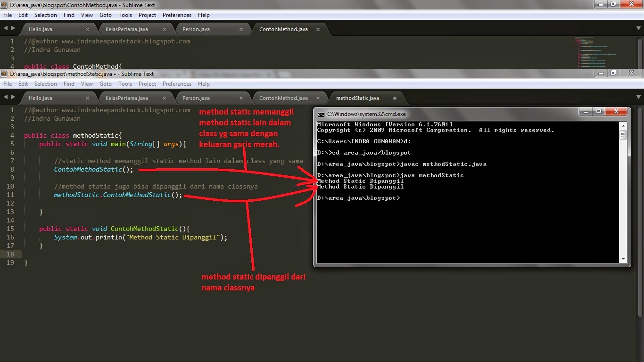Open Find menu in methodStatic.java window

(x=69, y=84)
